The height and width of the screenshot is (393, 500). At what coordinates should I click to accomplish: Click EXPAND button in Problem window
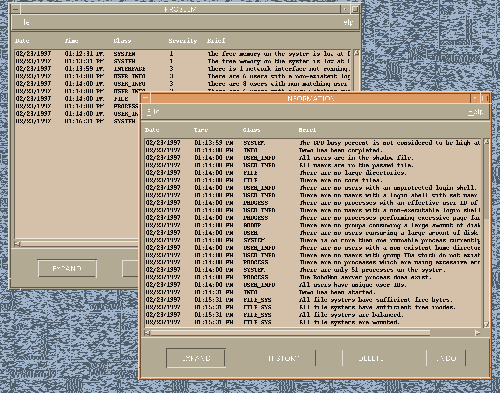[67, 268]
